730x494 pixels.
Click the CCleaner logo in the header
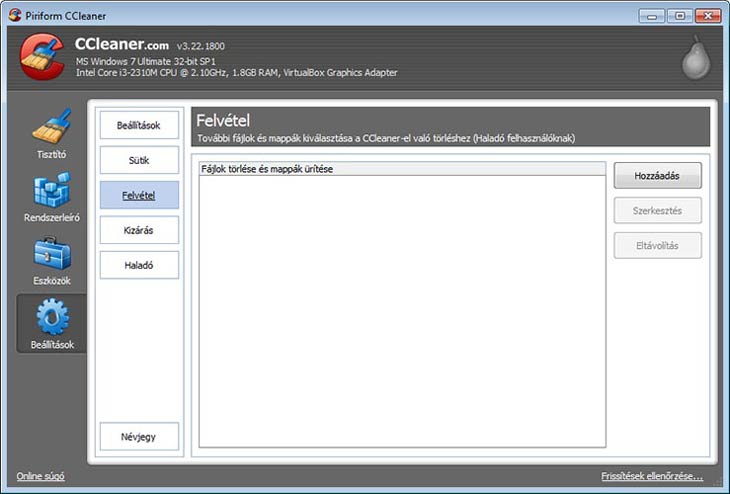[42, 57]
